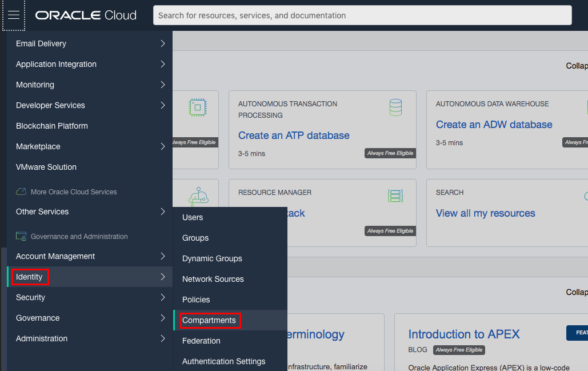Screen dimensions: 588x371
Task: Focus the resources and services search box
Action: tap(362, 15)
